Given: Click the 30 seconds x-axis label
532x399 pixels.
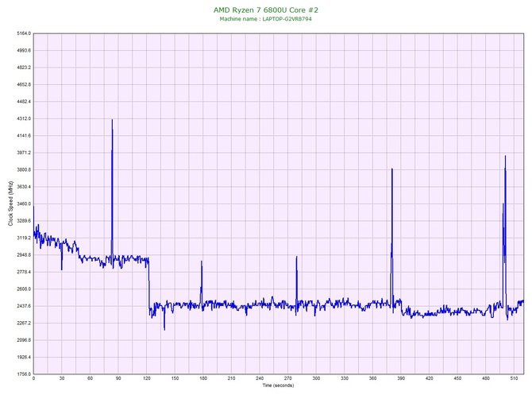Looking at the screenshot, I should click(x=62, y=378).
